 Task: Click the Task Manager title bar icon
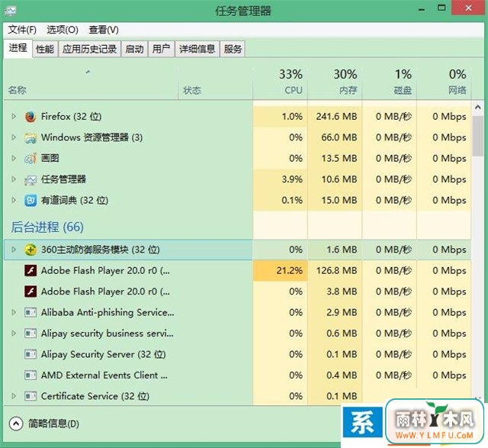coord(10,11)
